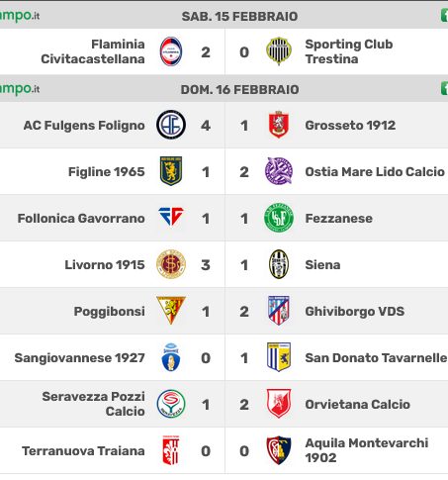Viewport: 448px width, 480px height.
Task: Select the Grosseto 1912 red crest
Action: [x=279, y=125]
